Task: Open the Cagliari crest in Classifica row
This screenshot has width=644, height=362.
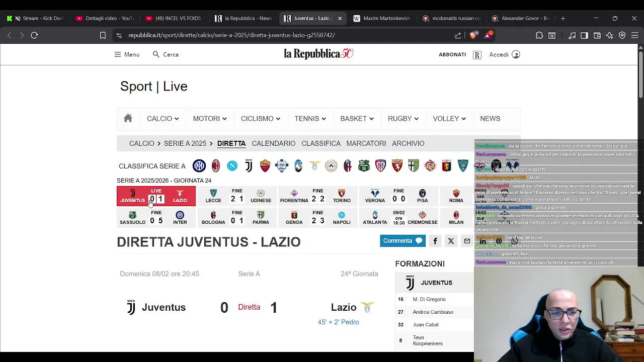Action: click(x=380, y=166)
